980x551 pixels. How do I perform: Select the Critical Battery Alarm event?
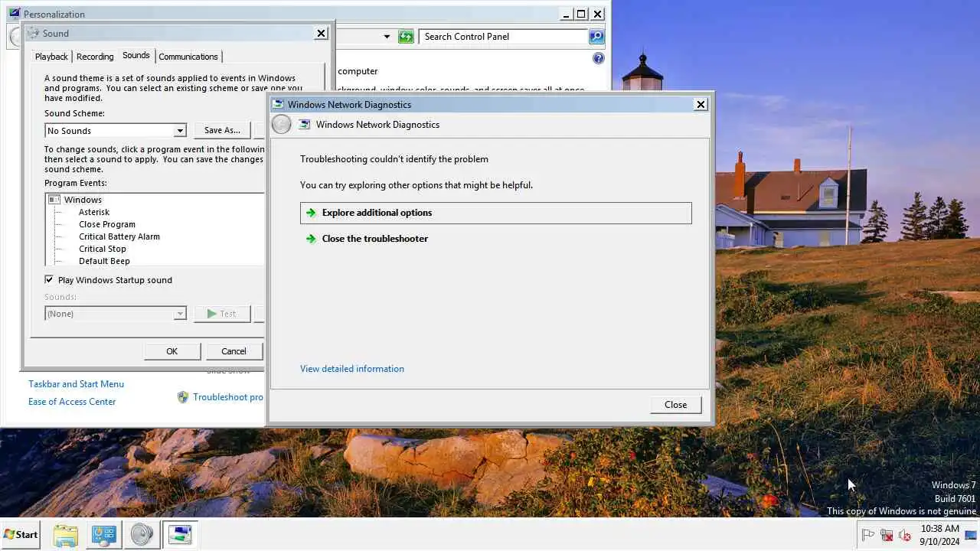pyautogui.click(x=119, y=236)
